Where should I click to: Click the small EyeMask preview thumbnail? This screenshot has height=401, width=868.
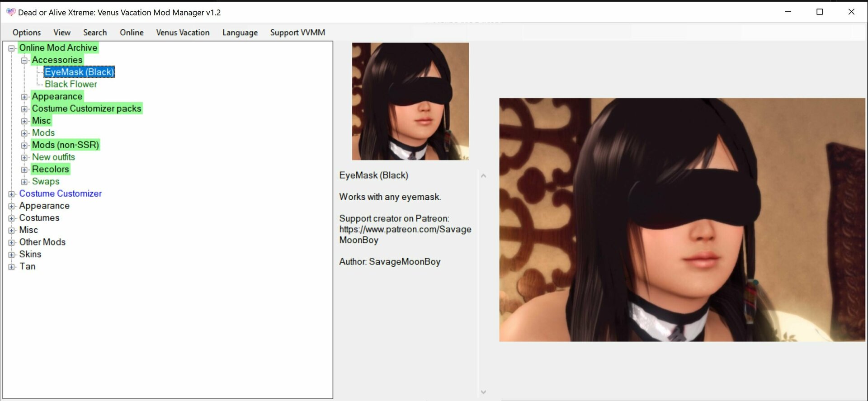tap(410, 101)
